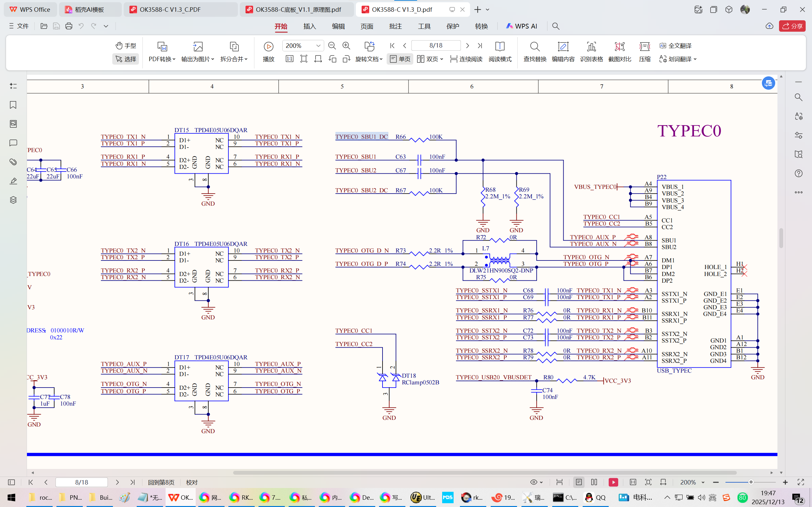The height and width of the screenshot is (507, 812).
Task: Click the page number field 8/18
Action: click(x=435, y=46)
